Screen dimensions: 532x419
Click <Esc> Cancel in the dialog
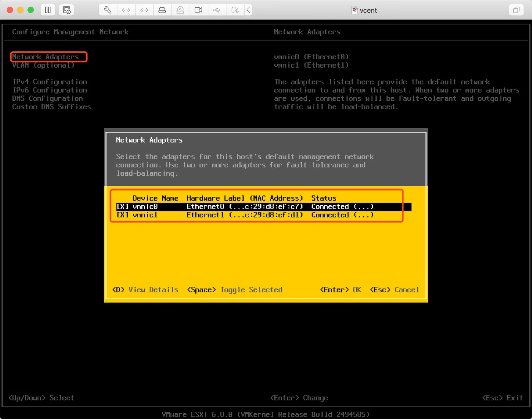coord(394,290)
